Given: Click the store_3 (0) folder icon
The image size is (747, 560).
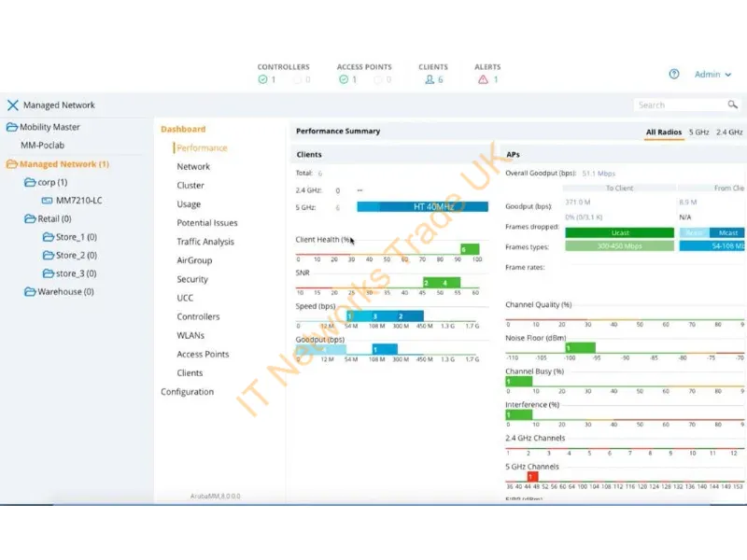Looking at the screenshot, I should (49, 273).
